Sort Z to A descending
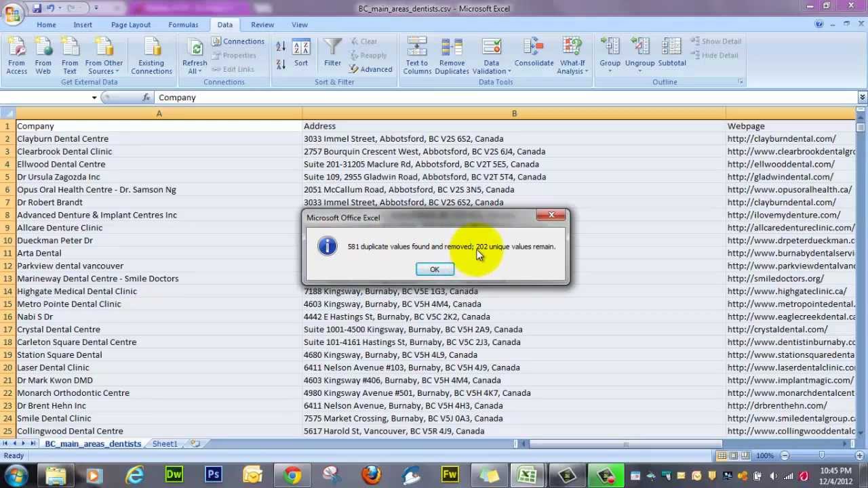The image size is (868, 488). pos(281,64)
